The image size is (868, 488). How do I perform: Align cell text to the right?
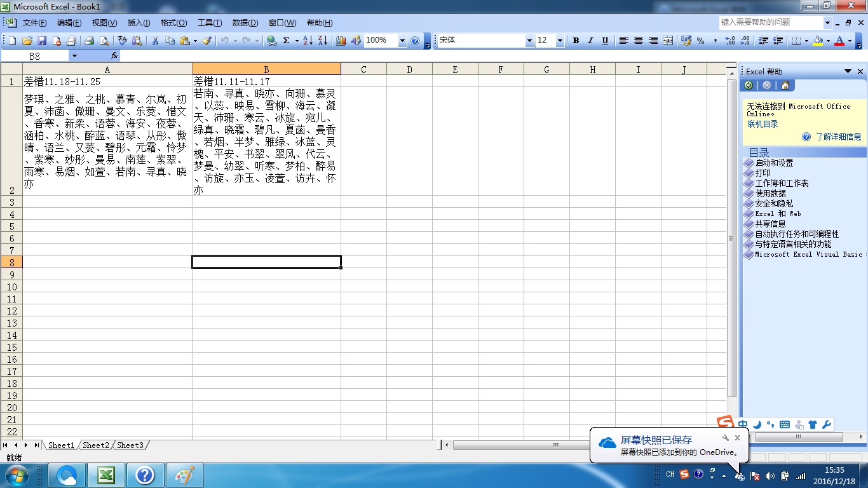pos(653,41)
